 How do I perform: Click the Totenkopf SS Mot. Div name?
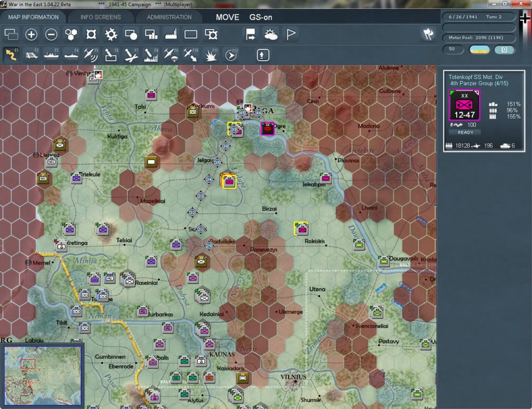click(476, 77)
